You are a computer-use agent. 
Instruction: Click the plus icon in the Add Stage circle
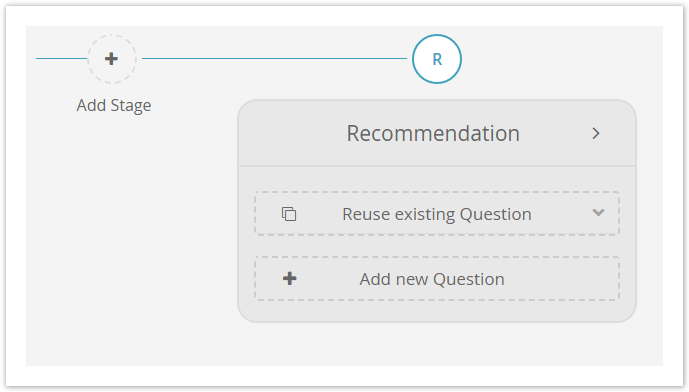(x=111, y=59)
